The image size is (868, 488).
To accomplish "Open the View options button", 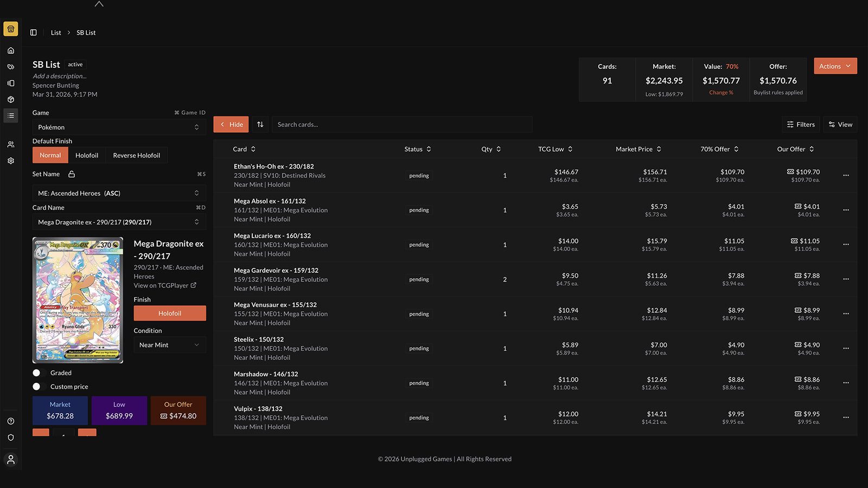I will pos(840,124).
